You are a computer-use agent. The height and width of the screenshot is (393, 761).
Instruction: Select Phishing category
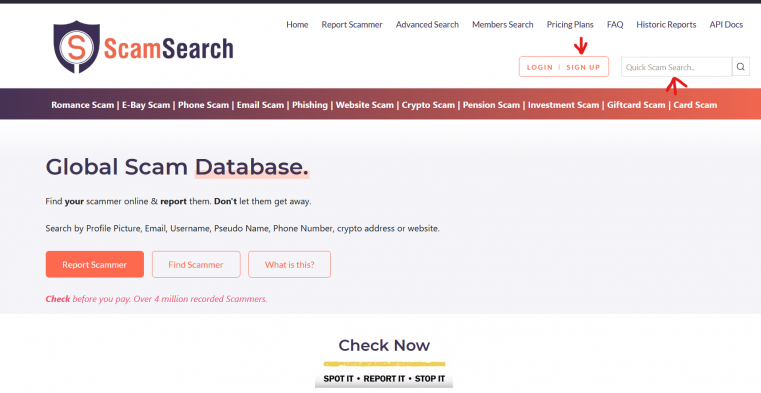pos(310,105)
